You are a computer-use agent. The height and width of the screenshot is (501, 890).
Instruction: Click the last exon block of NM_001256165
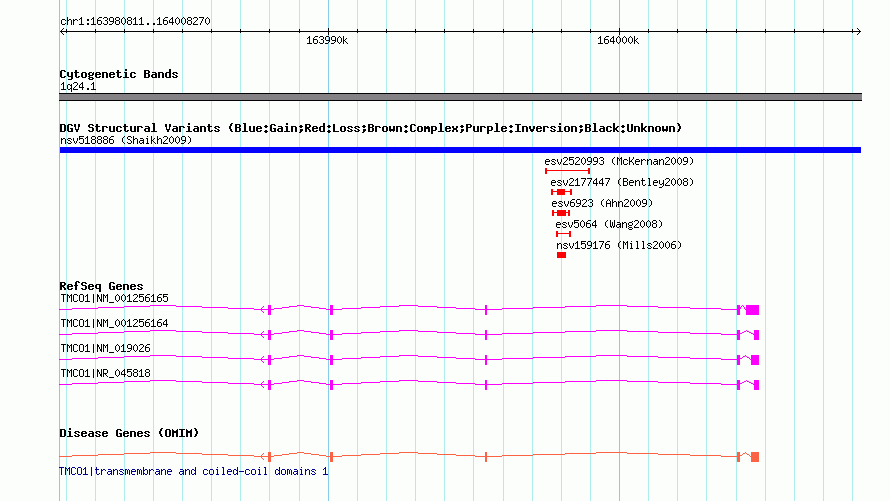pyautogui.click(x=753, y=310)
